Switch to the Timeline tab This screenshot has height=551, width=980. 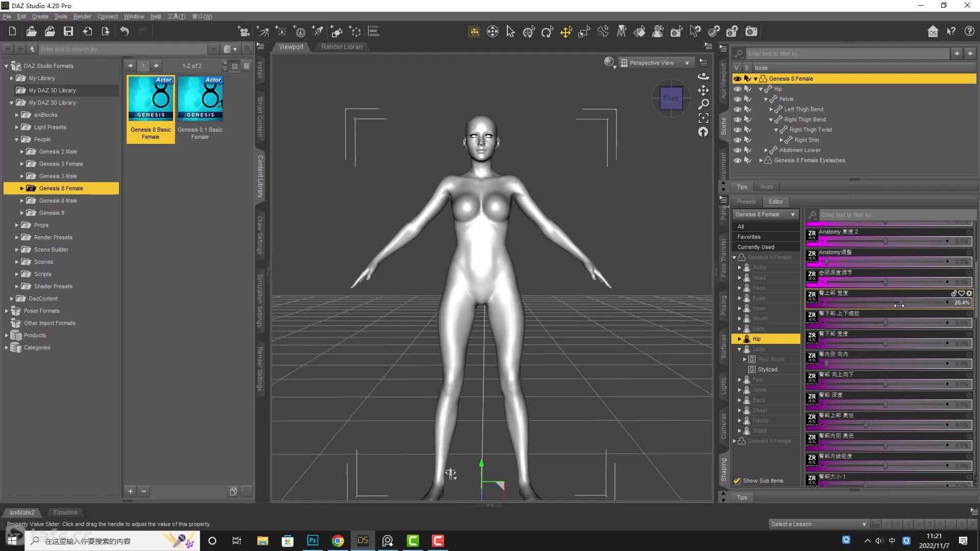[x=65, y=512]
